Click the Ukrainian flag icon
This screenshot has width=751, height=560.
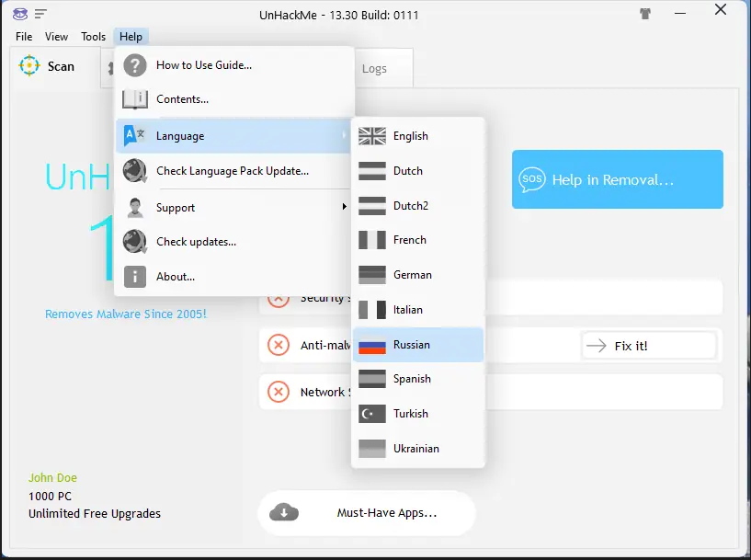click(372, 449)
